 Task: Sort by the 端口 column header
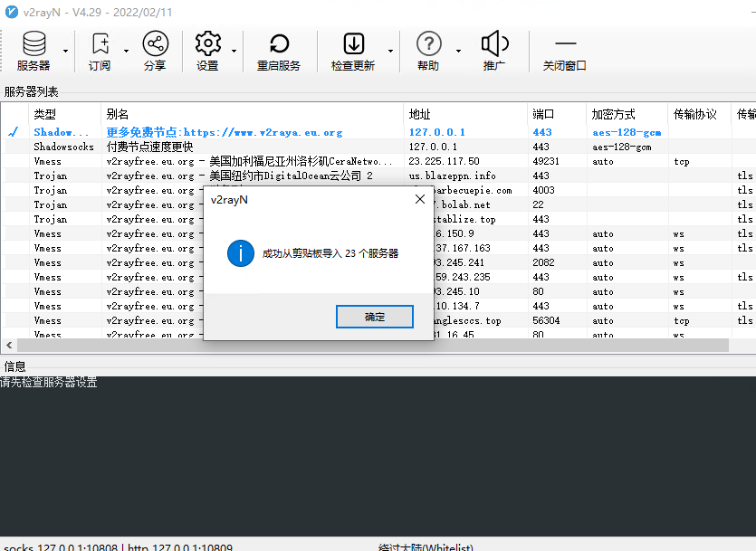pos(557,114)
